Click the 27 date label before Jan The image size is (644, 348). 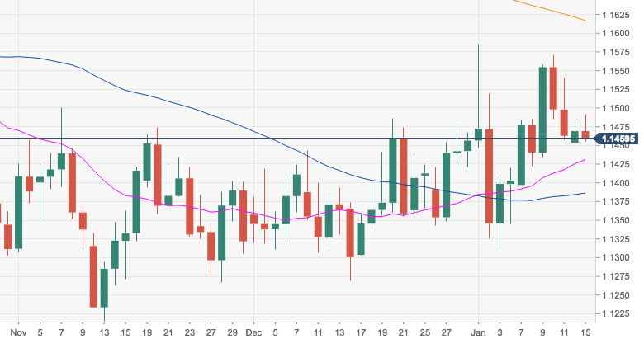point(447,332)
